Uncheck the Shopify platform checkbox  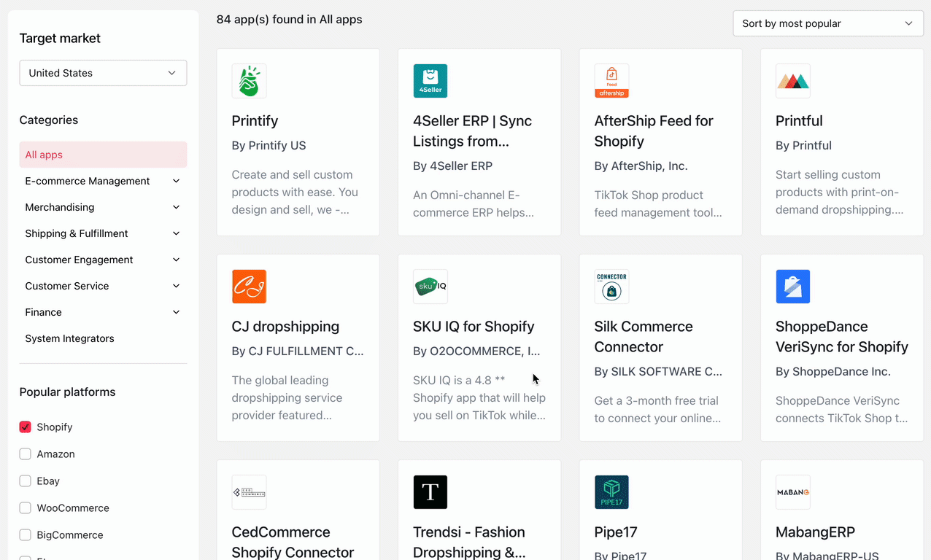pos(26,427)
